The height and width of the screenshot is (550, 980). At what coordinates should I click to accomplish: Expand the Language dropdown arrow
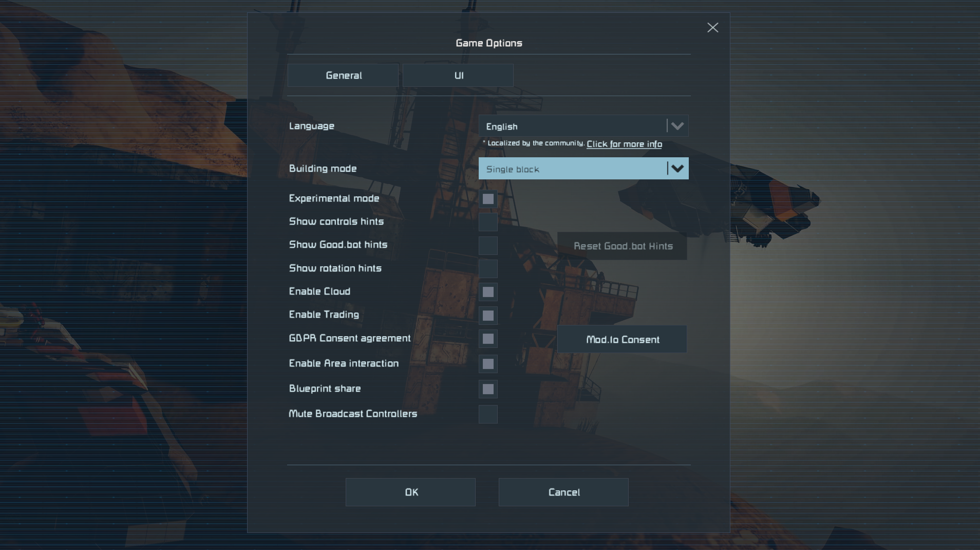click(x=677, y=126)
